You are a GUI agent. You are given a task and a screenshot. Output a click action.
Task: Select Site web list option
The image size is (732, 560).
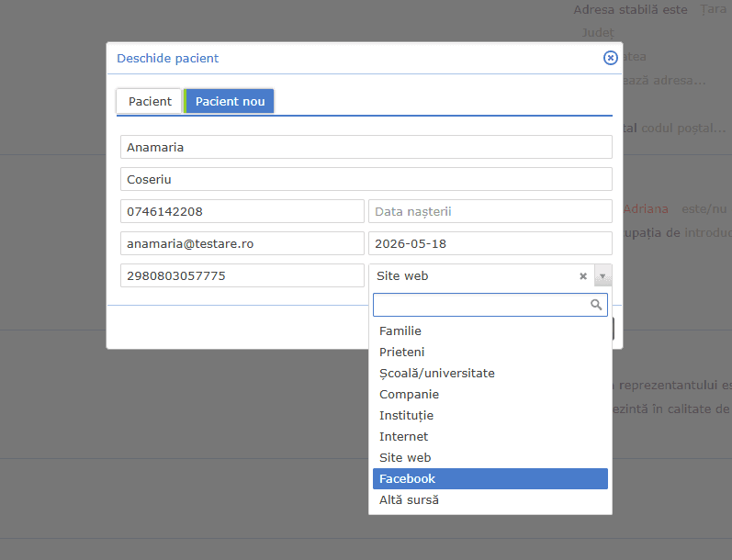coord(490,458)
